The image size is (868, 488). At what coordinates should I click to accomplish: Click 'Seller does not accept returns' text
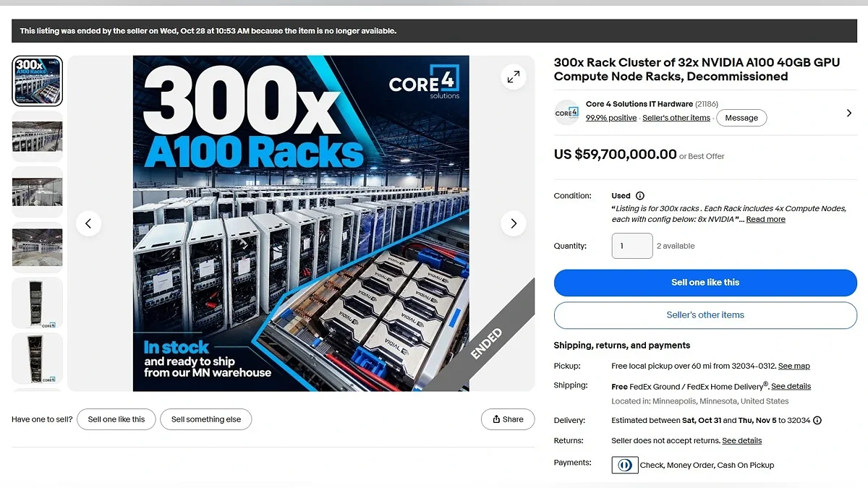coord(665,440)
